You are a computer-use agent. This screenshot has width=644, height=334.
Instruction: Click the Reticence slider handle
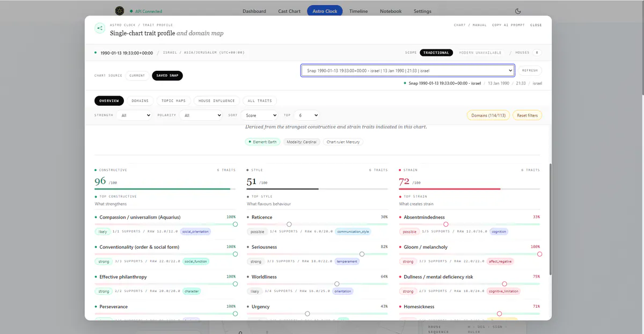pyautogui.click(x=289, y=224)
